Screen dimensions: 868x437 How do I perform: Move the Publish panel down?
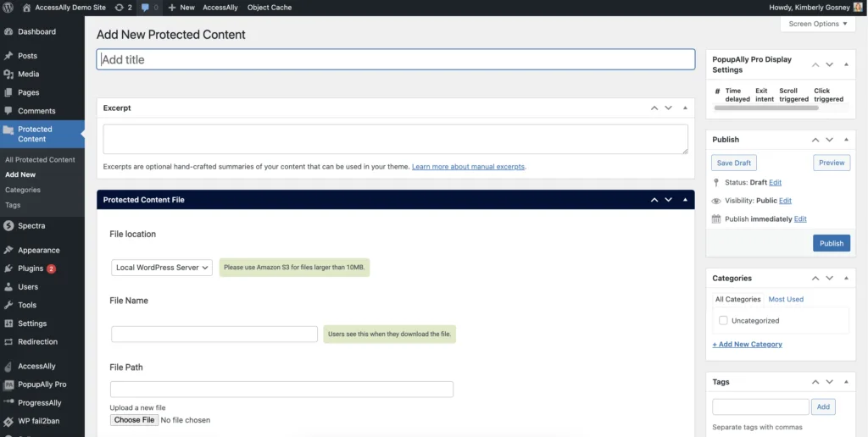(x=829, y=140)
